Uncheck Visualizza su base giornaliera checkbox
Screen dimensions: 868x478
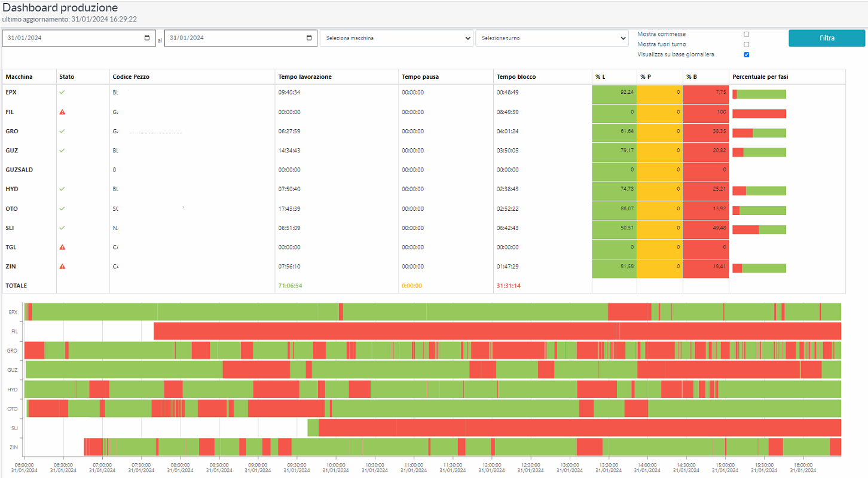(746, 54)
